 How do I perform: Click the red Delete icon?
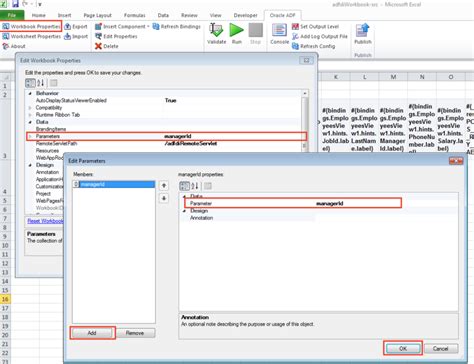(98, 46)
